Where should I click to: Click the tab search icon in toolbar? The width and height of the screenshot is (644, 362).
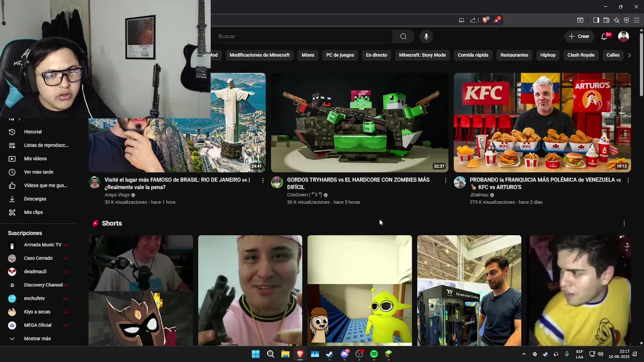click(x=580, y=20)
